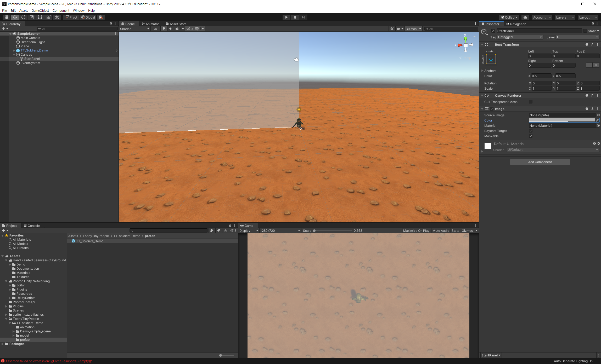Click Maximize On Play button

pos(416,230)
